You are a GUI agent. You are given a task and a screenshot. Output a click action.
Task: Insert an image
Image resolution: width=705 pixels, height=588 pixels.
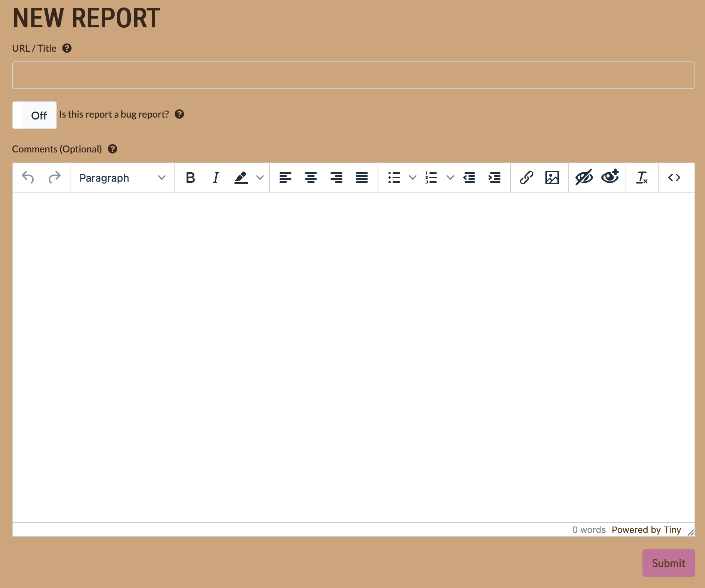pos(552,178)
